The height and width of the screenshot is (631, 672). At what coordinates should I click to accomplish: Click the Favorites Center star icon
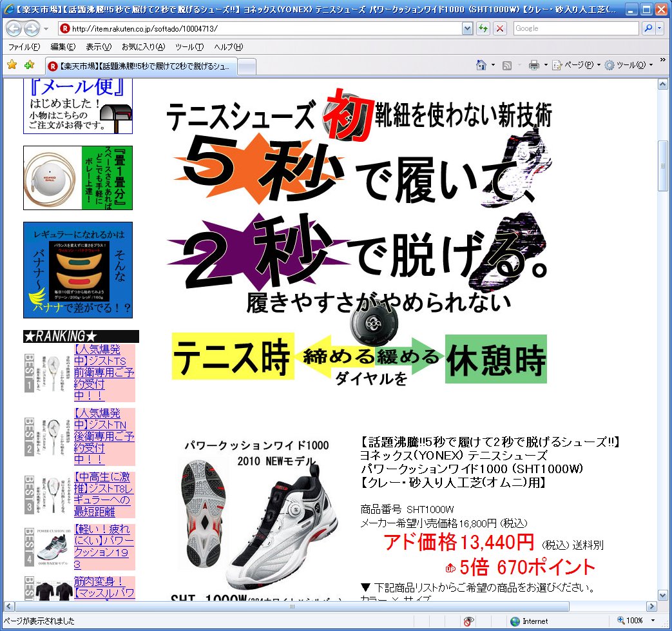pos(12,65)
